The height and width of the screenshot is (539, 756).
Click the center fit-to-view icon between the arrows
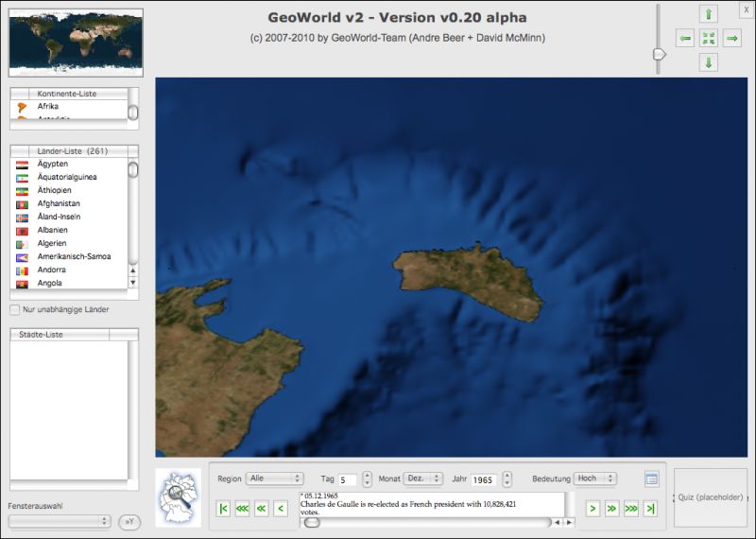(708, 38)
